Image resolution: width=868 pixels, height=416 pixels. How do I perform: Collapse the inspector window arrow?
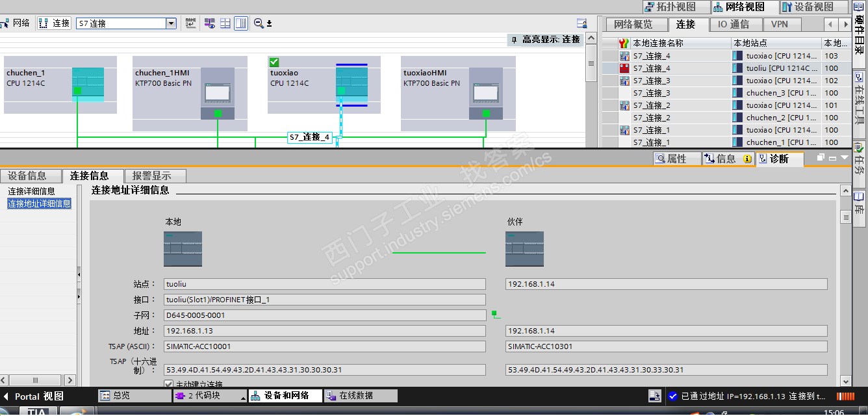(844, 157)
